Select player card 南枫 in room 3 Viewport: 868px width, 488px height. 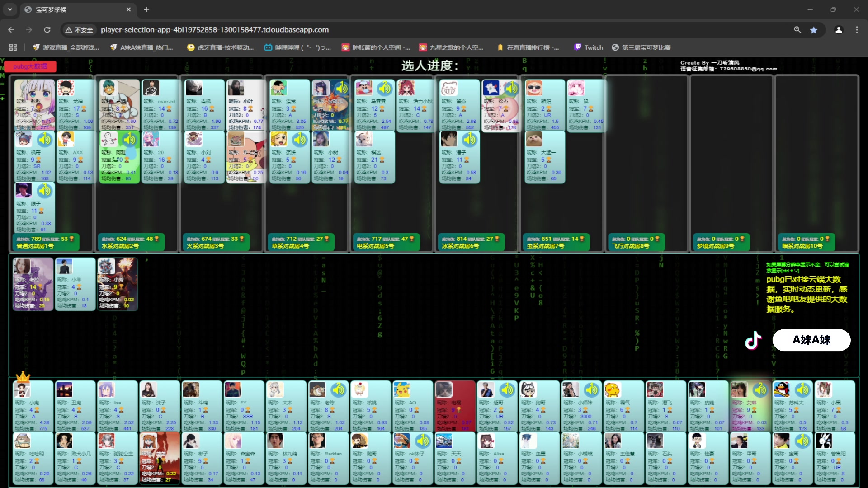coord(204,105)
